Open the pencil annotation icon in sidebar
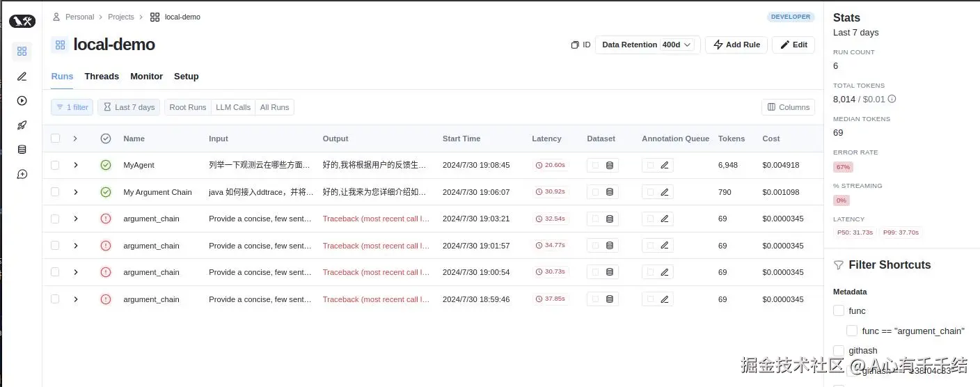This screenshot has width=980, height=387. tap(22, 76)
